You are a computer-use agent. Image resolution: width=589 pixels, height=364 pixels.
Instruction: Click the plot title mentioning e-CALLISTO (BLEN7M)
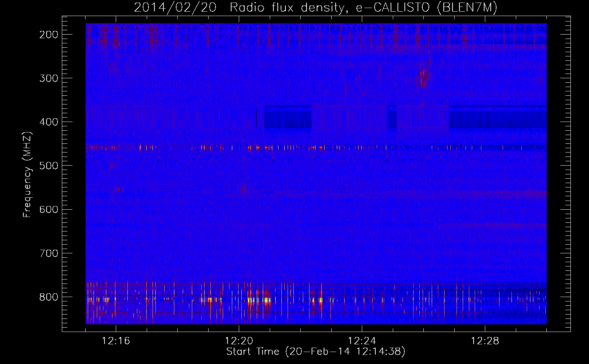(315, 7)
